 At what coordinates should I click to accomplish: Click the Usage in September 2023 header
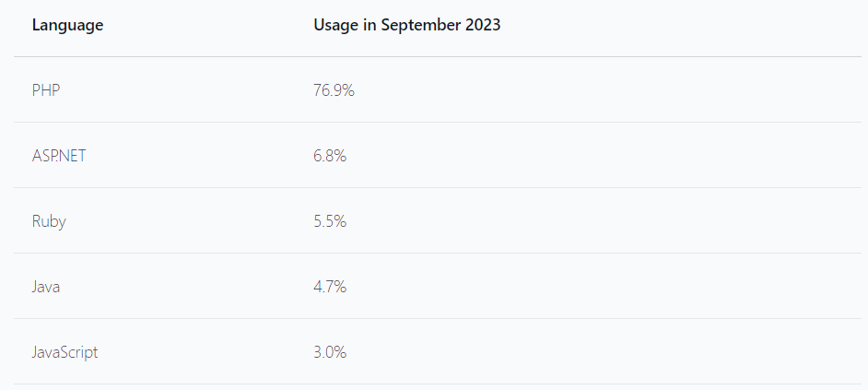[x=406, y=25]
